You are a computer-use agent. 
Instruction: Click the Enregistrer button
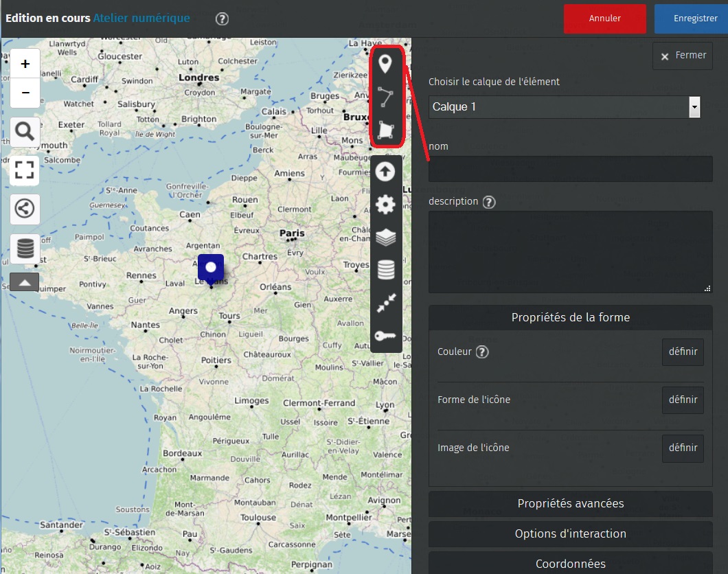tap(692, 19)
